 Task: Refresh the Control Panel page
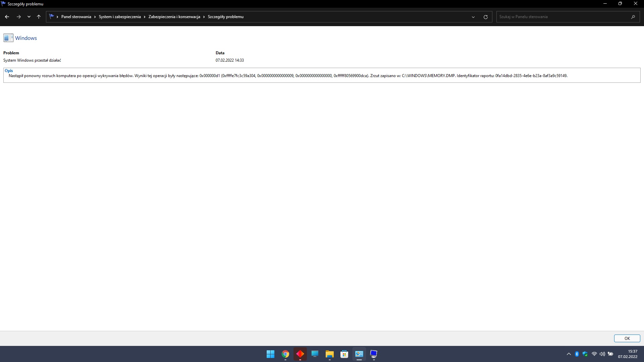(x=485, y=17)
